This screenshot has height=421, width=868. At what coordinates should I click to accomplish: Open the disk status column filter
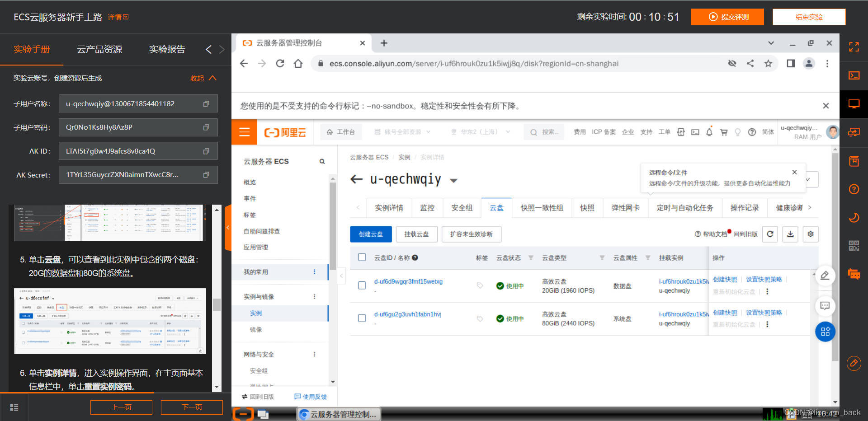[x=531, y=258]
